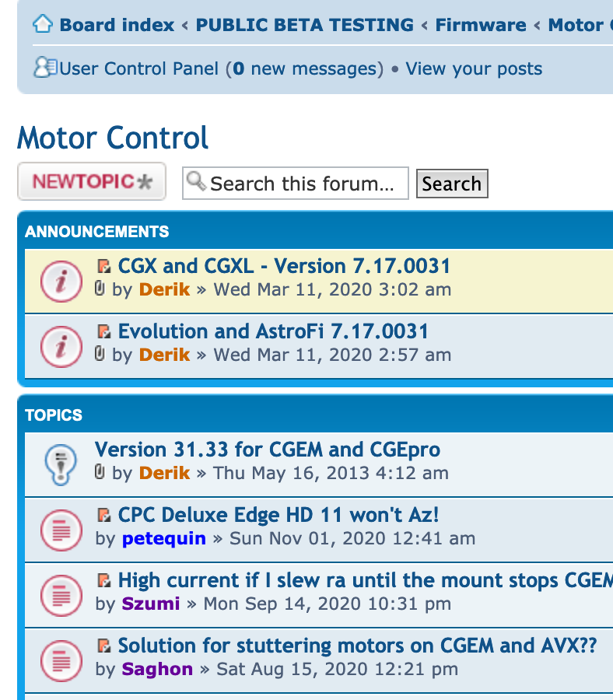
Task: Open View your posts link
Action: pos(474,68)
